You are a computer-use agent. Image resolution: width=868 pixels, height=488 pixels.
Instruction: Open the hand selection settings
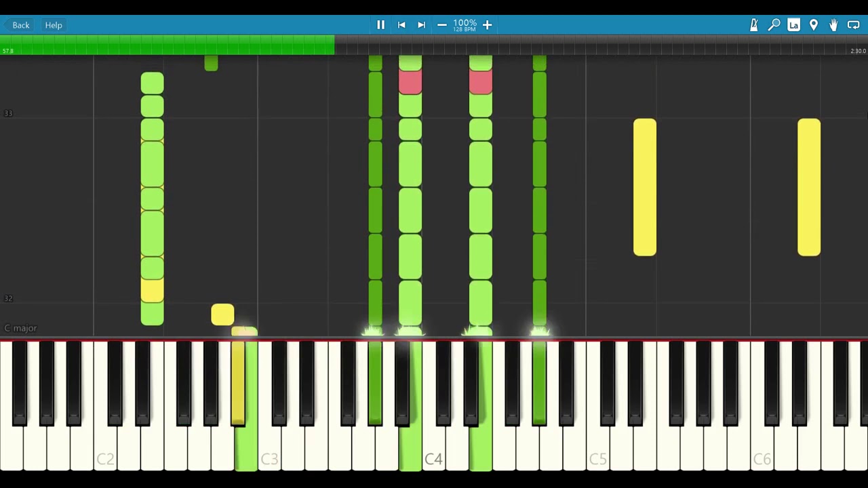[833, 25]
